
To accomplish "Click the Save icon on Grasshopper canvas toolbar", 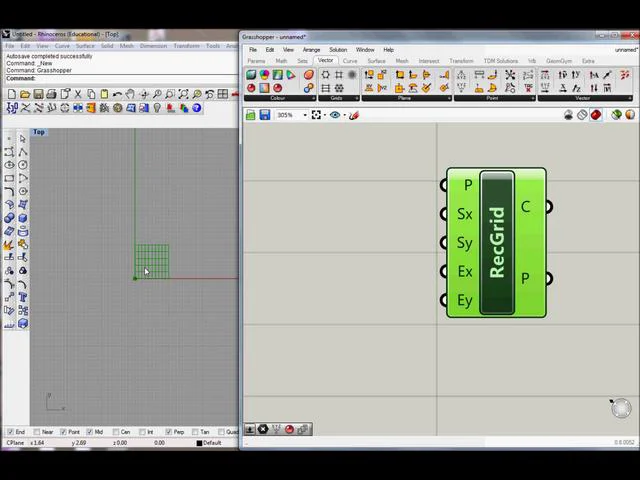I will click(264, 115).
